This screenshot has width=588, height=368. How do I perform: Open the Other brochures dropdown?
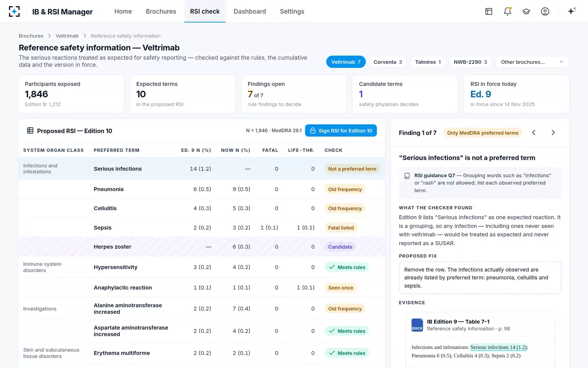click(532, 62)
